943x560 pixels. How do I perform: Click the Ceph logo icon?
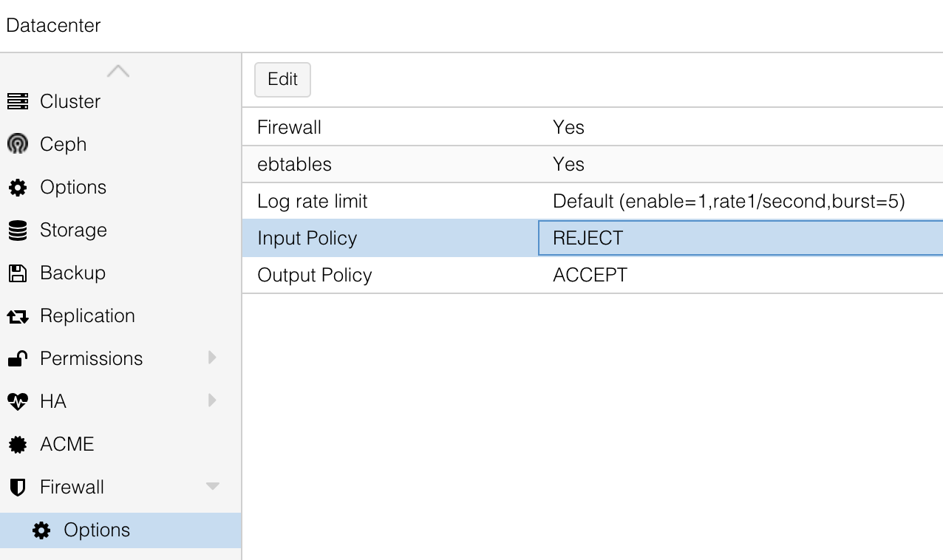click(18, 144)
